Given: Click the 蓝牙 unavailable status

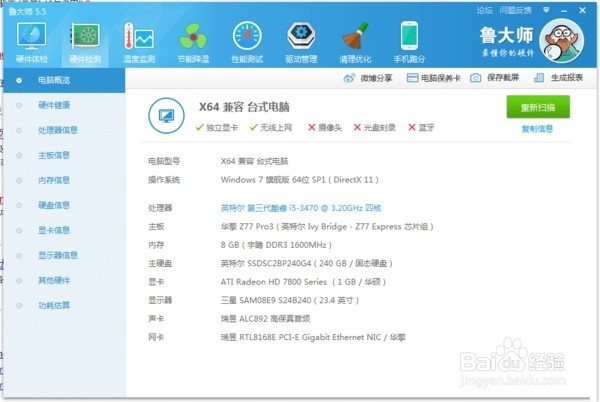Looking at the screenshot, I should (x=421, y=127).
